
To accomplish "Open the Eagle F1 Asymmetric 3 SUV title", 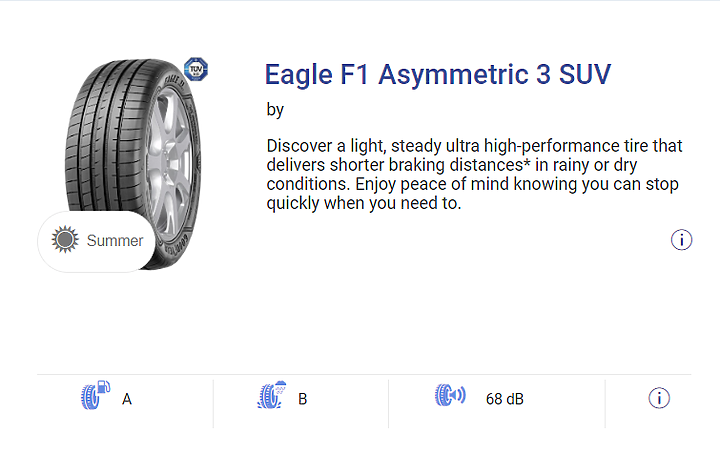I will (x=438, y=74).
